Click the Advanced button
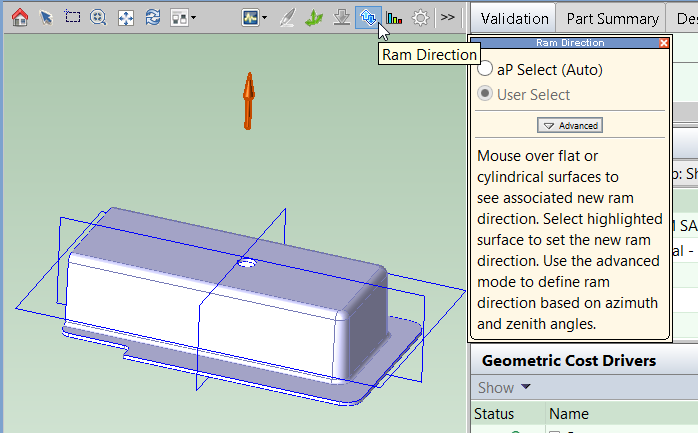Viewport: 698px width, 433px height. pyautogui.click(x=570, y=125)
